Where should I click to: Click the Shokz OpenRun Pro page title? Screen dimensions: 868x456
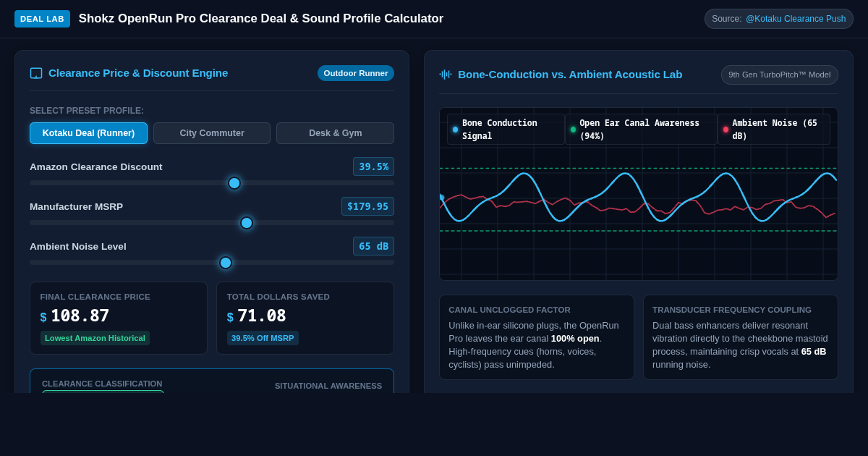pos(261,19)
